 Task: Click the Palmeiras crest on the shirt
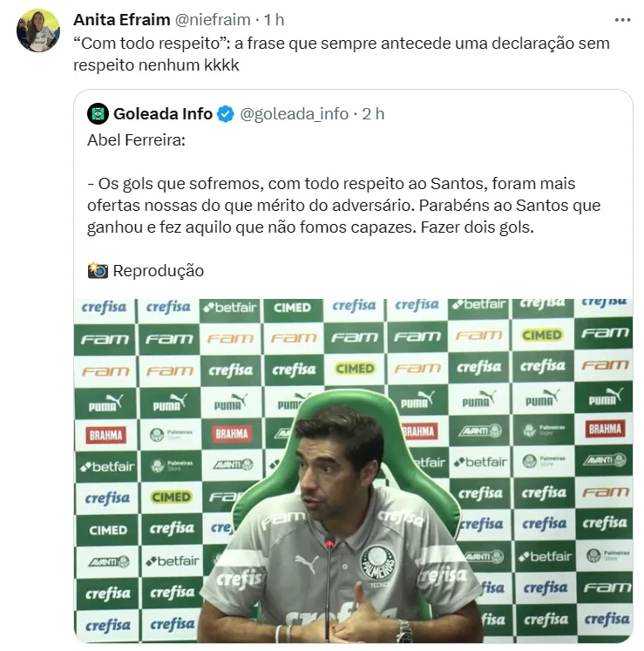tap(377, 562)
